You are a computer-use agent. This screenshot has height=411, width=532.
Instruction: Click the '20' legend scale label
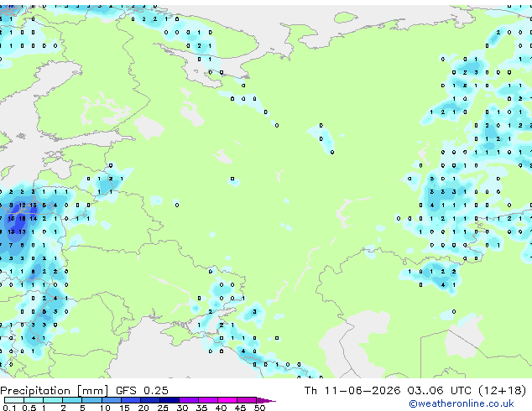coord(143,408)
